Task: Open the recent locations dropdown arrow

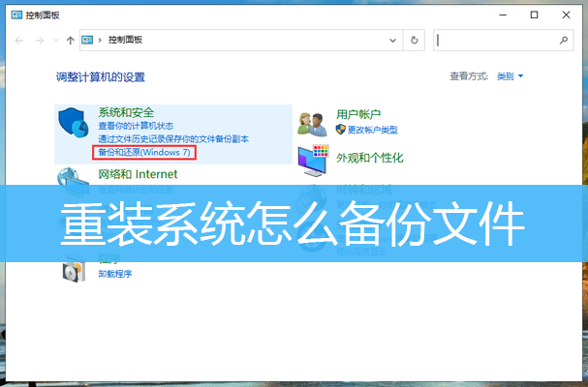Action: [56, 40]
